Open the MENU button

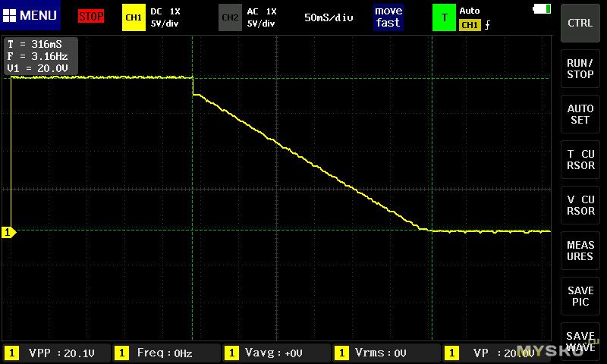[30, 15]
